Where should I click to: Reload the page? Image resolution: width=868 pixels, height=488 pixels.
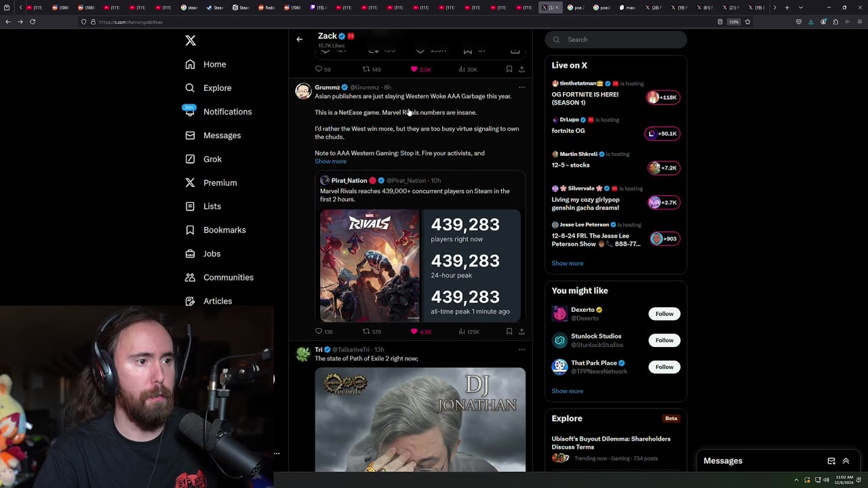(x=32, y=22)
